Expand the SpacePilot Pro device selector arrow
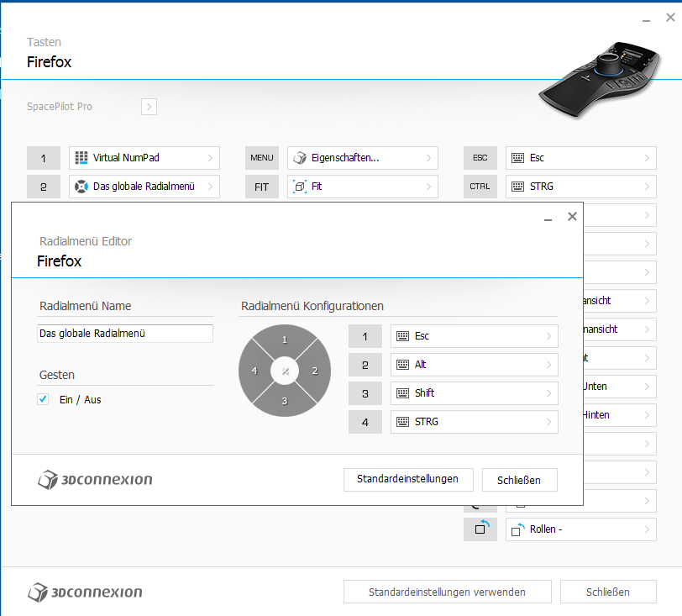This screenshot has width=682, height=616. (x=149, y=107)
